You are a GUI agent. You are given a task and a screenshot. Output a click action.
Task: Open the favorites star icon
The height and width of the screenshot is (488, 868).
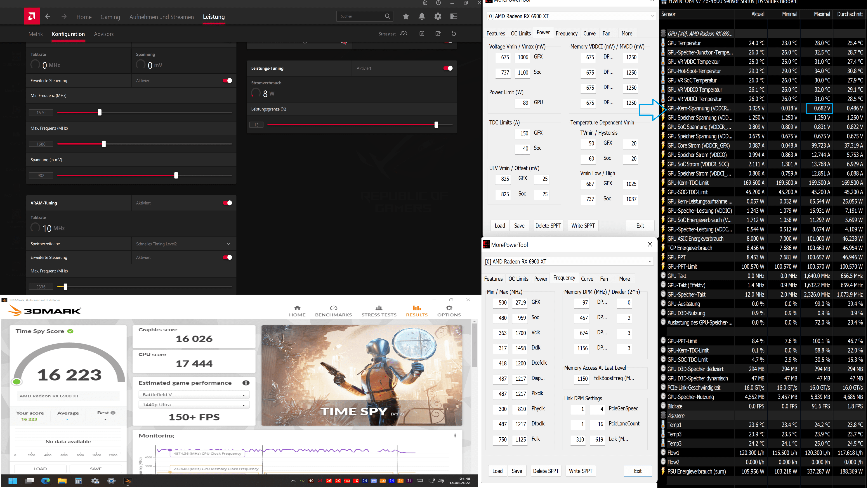pos(406,16)
